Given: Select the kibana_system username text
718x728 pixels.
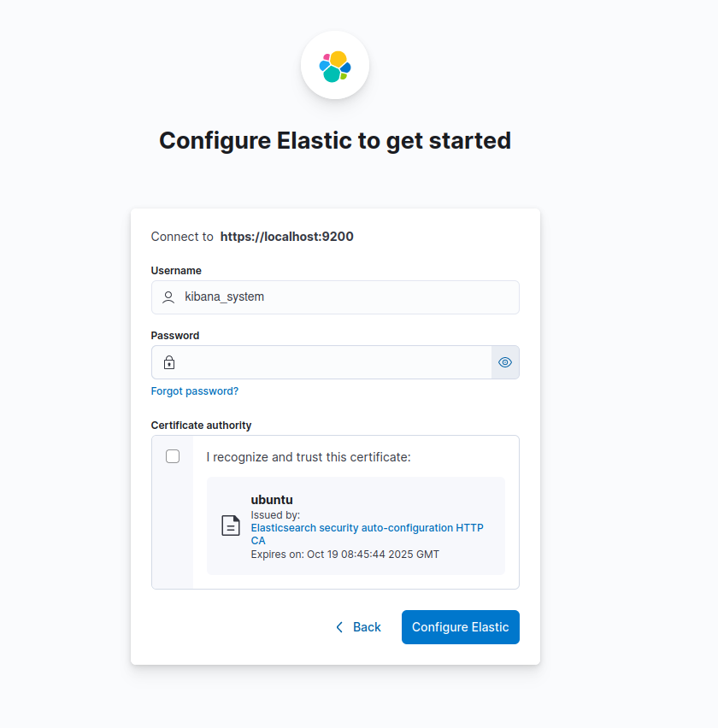Looking at the screenshot, I should 225,296.
